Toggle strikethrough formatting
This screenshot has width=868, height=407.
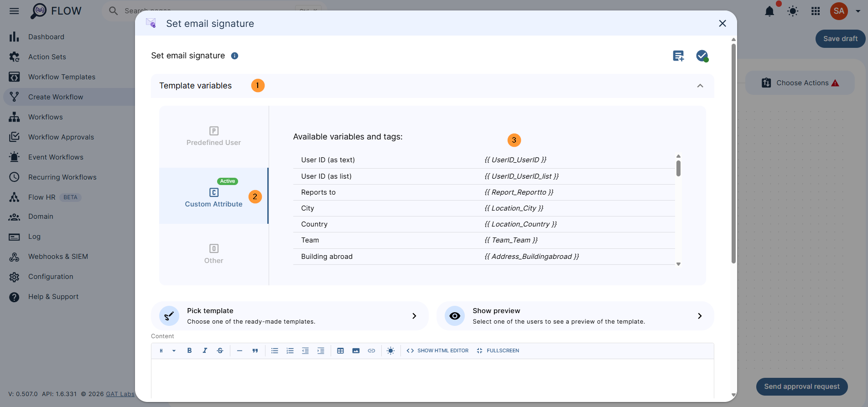click(220, 351)
